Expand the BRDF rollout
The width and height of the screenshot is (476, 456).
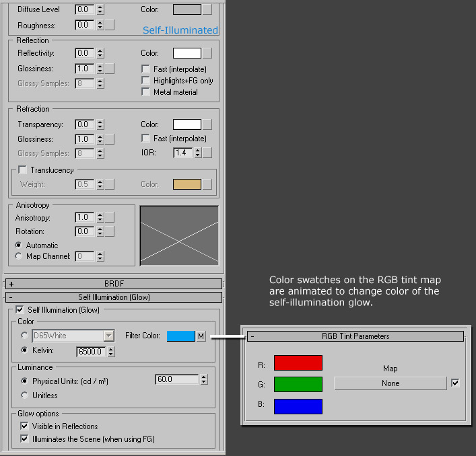pyautogui.click(x=114, y=284)
